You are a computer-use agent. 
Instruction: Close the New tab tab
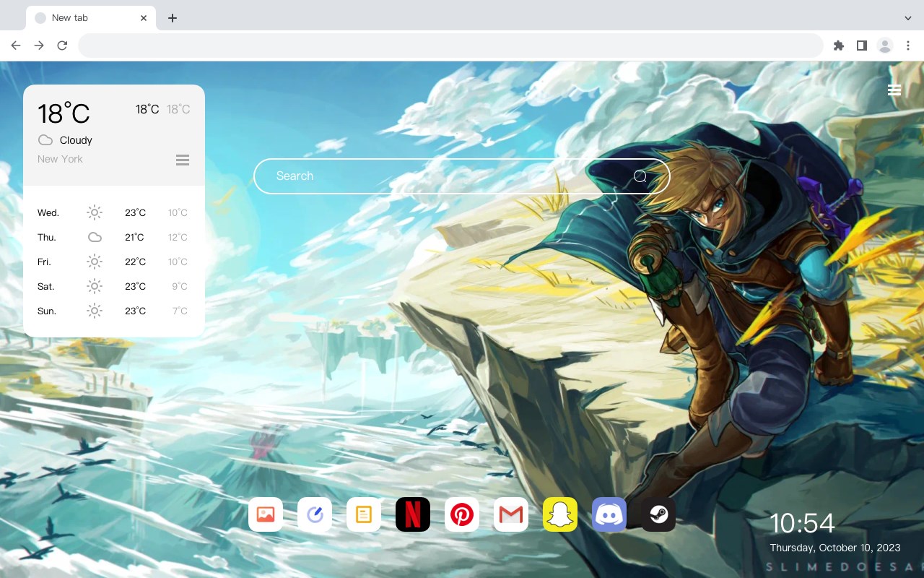pyautogui.click(x=144, y=18)
